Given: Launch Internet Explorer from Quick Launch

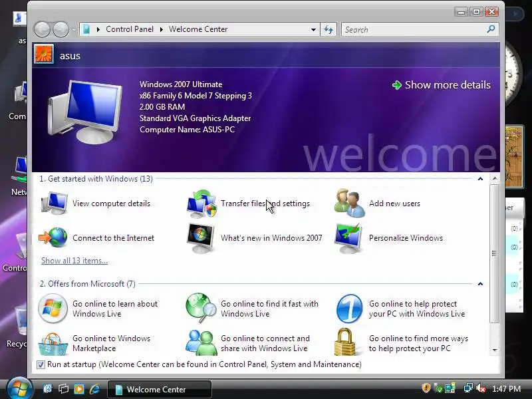Looking at the screenshot, I should 94,389.
